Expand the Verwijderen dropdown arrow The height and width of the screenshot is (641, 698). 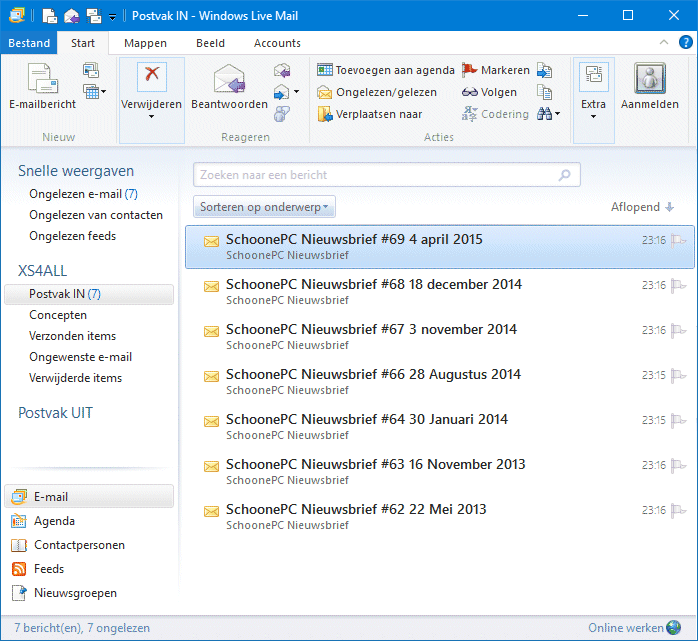[x=151, y=117]
